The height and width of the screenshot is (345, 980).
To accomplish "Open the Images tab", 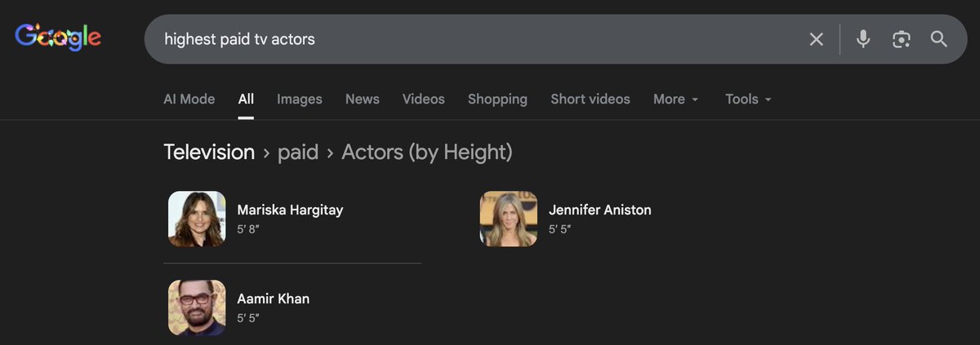I will click(x=300, y=99).
